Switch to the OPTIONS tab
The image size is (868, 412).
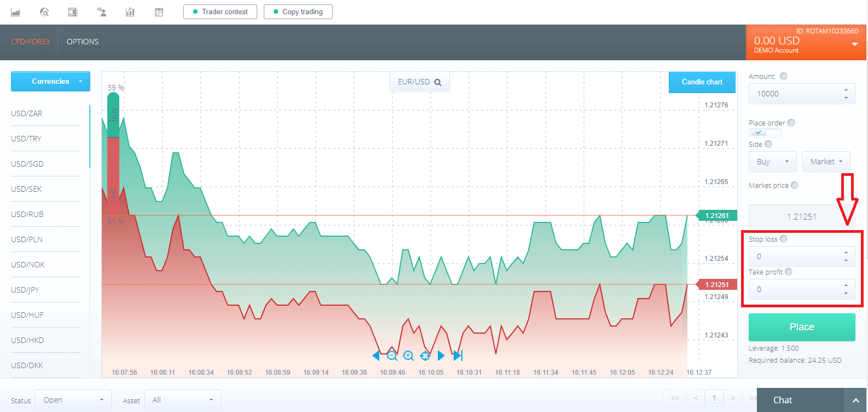(x=83, y=42)
